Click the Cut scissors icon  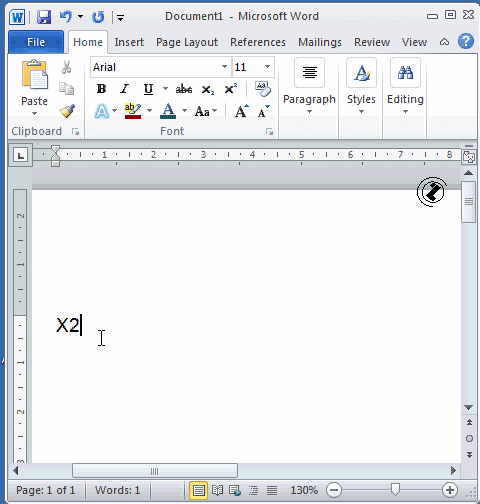[67, 67]
